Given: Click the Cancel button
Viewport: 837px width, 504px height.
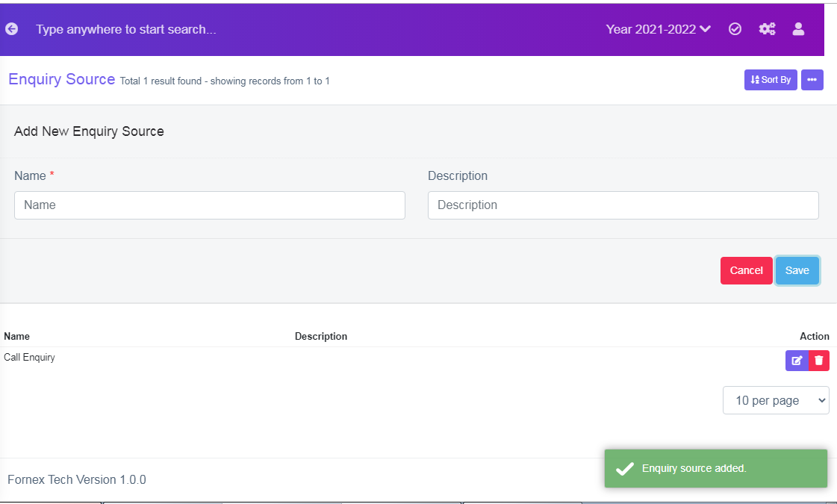Looking at the screenshot, I should tap(746, 271).
